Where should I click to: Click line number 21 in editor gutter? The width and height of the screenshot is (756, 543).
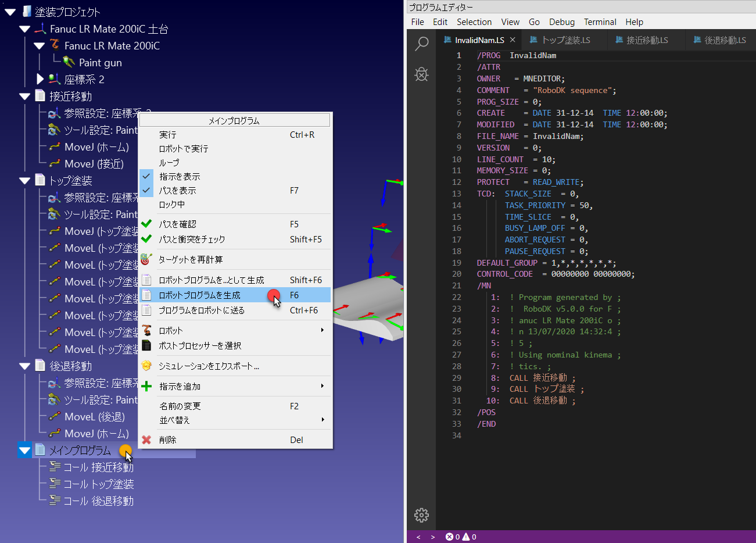pyautogui.click(x=457, y=285)
